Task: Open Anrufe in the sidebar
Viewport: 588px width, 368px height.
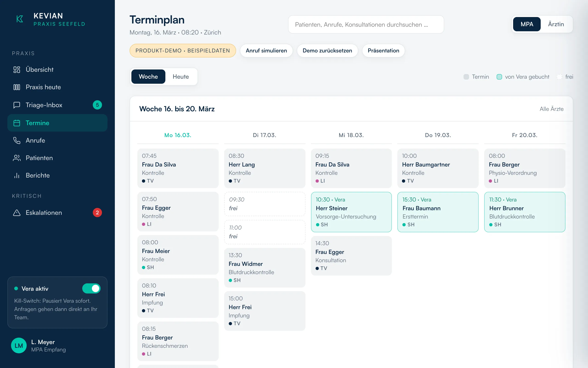Action: [x=57, y=141]
